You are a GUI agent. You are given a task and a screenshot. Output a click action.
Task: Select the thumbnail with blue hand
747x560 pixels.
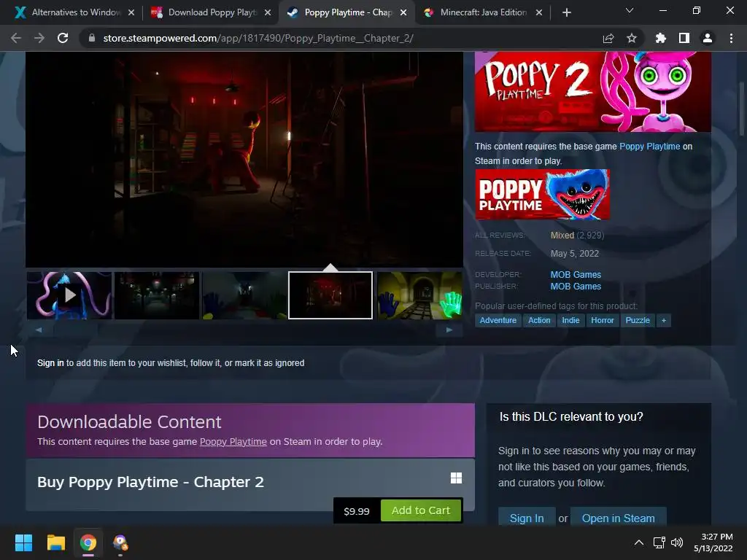pos(244,295)
